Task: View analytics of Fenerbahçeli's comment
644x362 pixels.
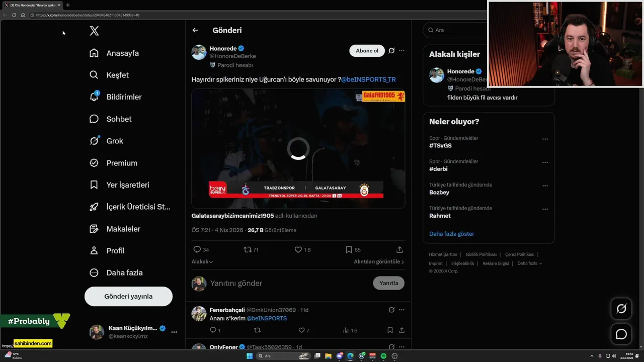Action: [350, 330]
